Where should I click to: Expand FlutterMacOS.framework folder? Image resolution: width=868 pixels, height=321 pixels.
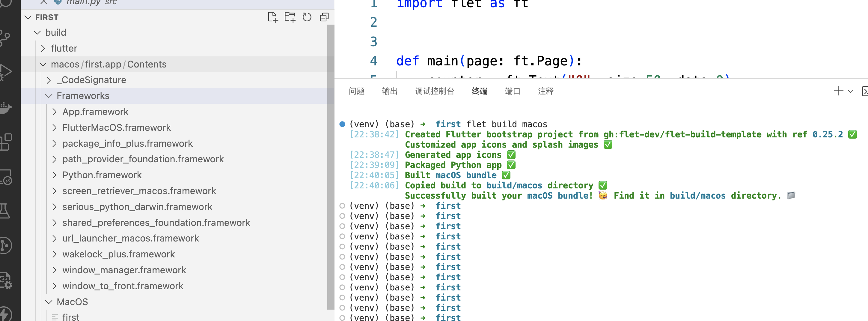pos(55,127)
